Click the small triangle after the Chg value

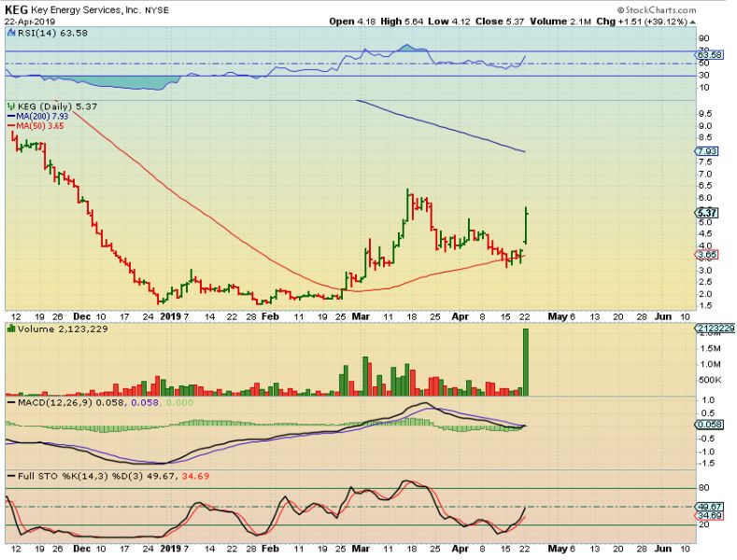[693, 22]
